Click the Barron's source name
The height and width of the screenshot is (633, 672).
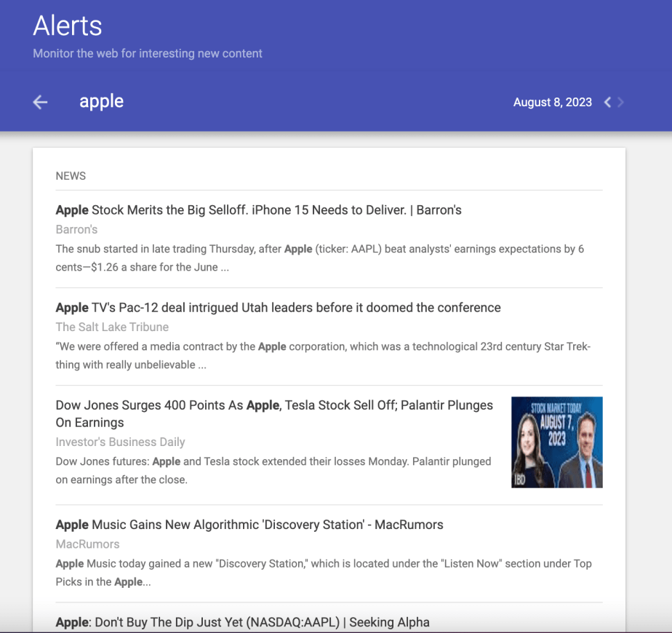pyautogui.click(x=76, y=229)
